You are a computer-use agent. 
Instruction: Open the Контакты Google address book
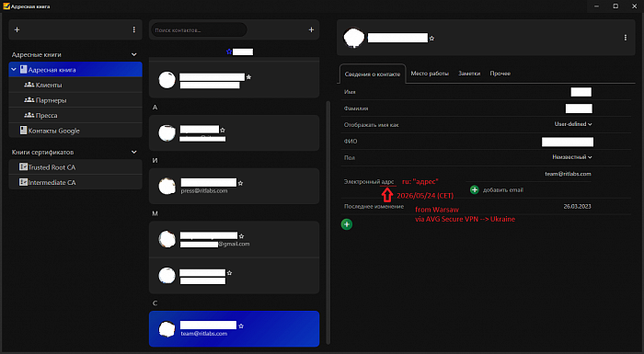pos(75,131)
